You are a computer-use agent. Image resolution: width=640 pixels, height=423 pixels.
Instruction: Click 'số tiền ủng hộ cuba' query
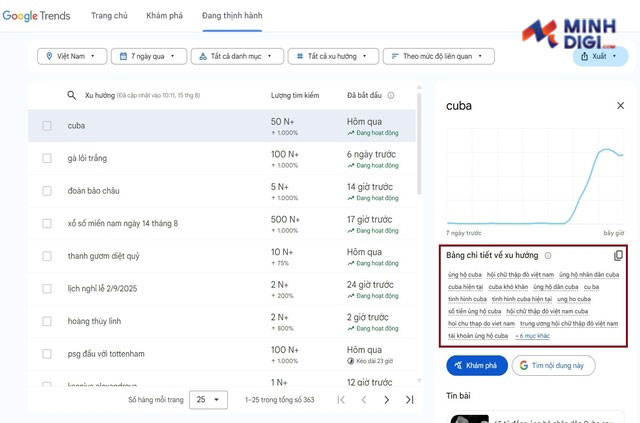[x=474, y=312]
